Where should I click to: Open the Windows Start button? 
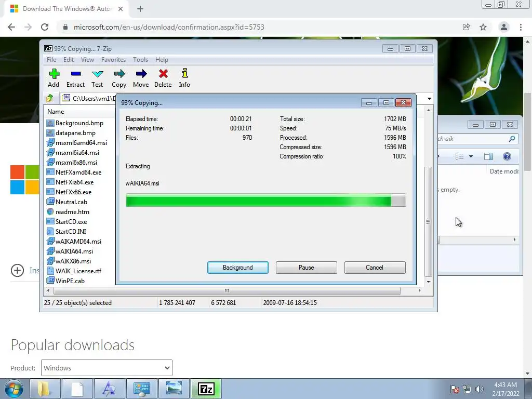pos(14,389)
